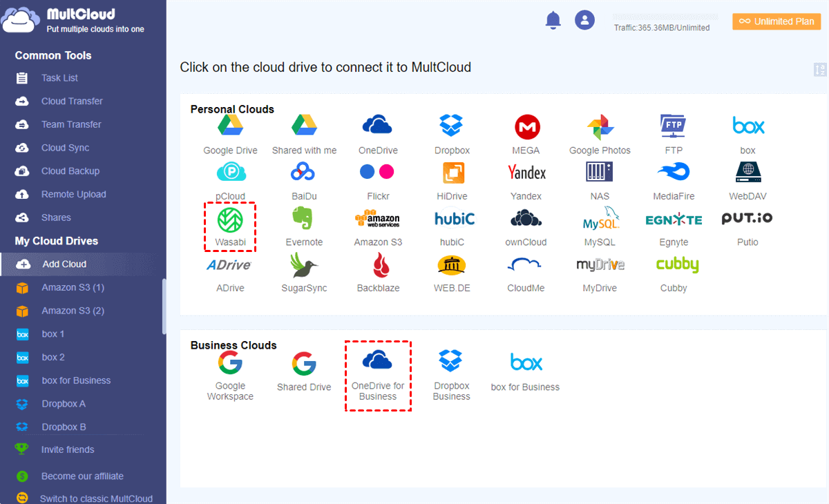Connect Dropbox Business cloud
This screenshot has height=504, width=829.
tap(452, 362)
